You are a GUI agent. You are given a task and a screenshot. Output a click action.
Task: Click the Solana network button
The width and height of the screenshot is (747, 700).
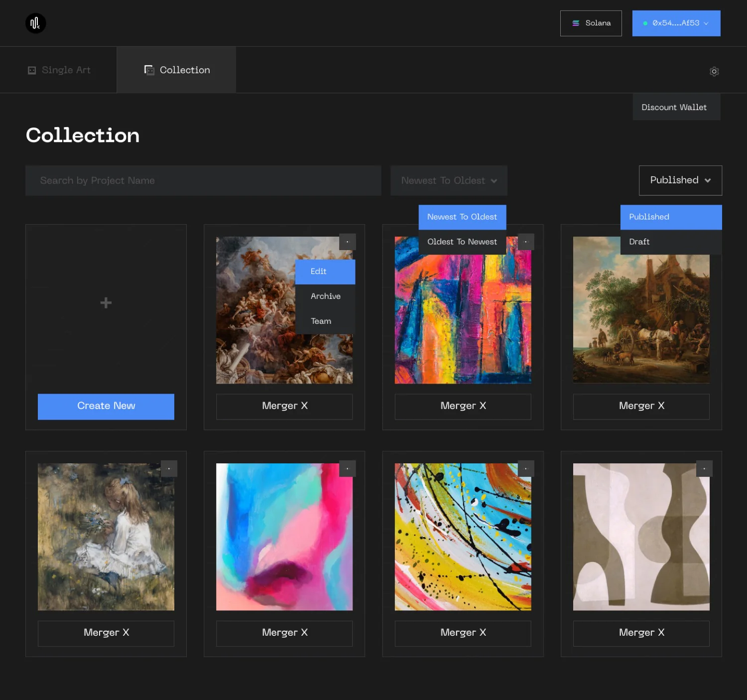coord(591,23)
